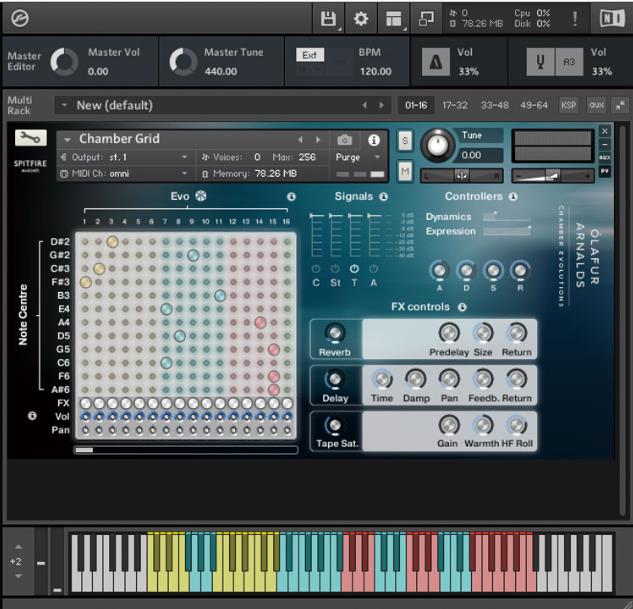The width and height of the screenshot is (633, 609).
Task: Solo the instrument with S button
Action: pos(405,139)
